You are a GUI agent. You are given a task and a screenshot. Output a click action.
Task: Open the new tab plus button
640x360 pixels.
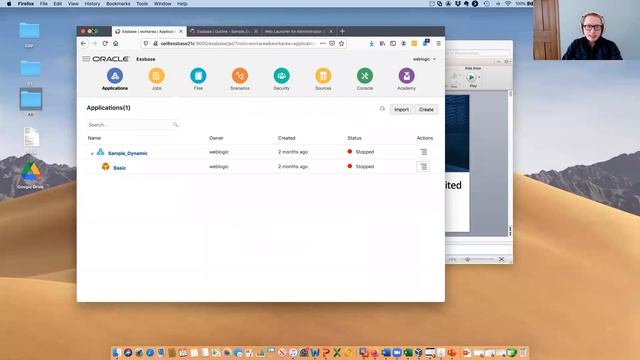pos(342,31)
